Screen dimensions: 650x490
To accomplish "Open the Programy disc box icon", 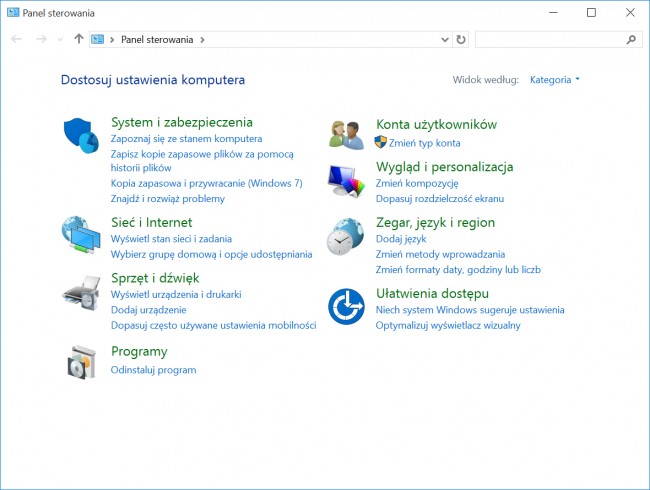I will [82, 362].
